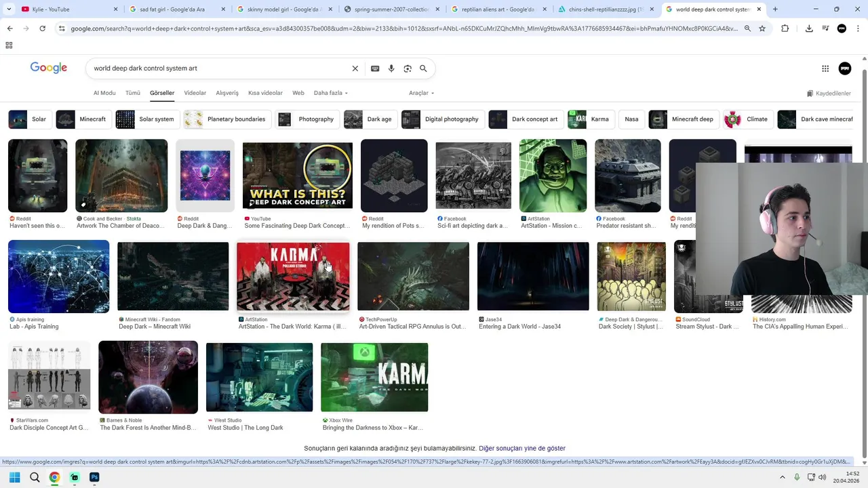
Task: Select the Tümü search tab
Action: coord(133,93)
